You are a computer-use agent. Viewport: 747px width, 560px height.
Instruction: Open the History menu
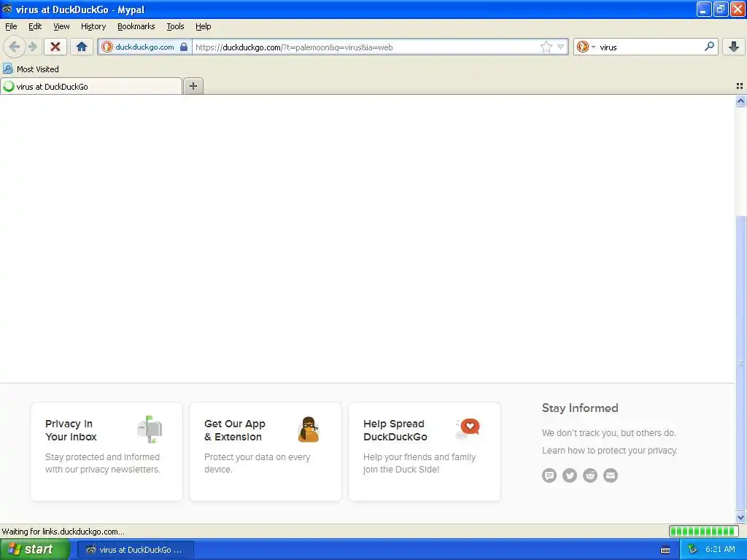(x=93, y=26)
